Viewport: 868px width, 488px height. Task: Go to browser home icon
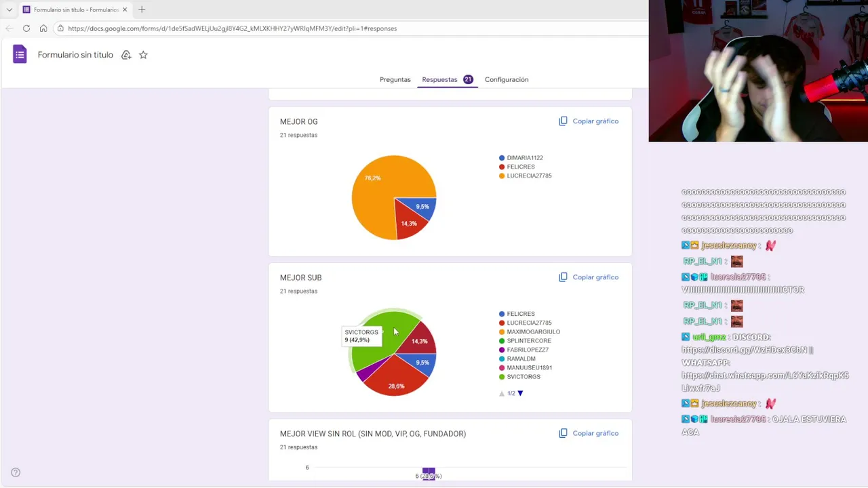pyautogui.click(x=43, y=28)
